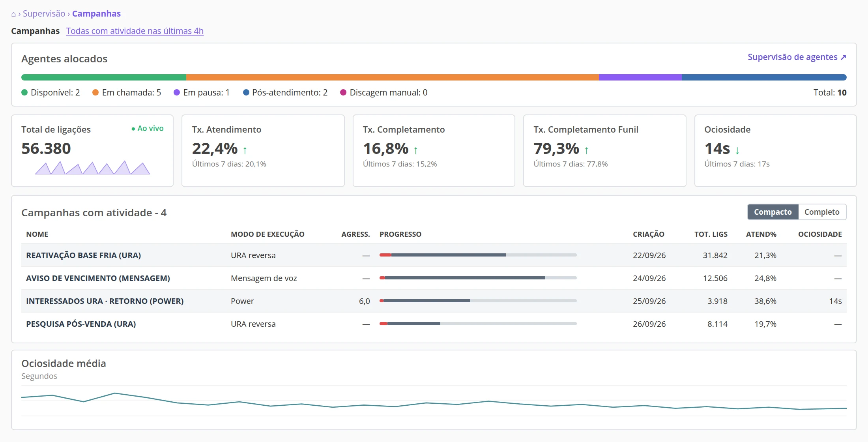Switch to the Completo view
The width and height of the screenshot is (868, 442).
[822, 212]
